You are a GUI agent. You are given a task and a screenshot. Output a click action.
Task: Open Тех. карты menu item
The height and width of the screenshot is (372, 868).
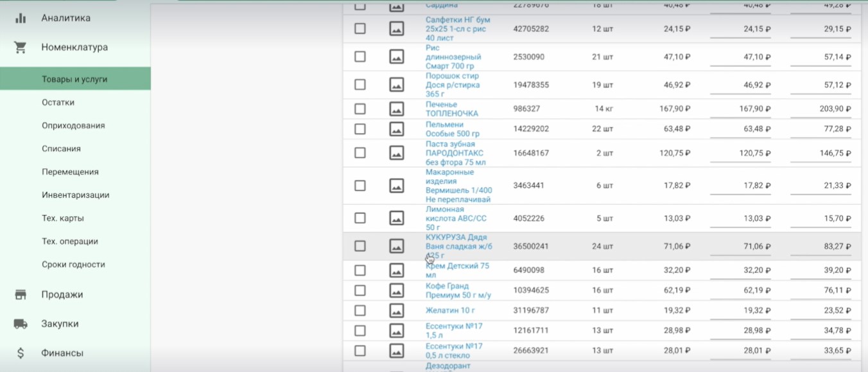click(x=63, y=218)
